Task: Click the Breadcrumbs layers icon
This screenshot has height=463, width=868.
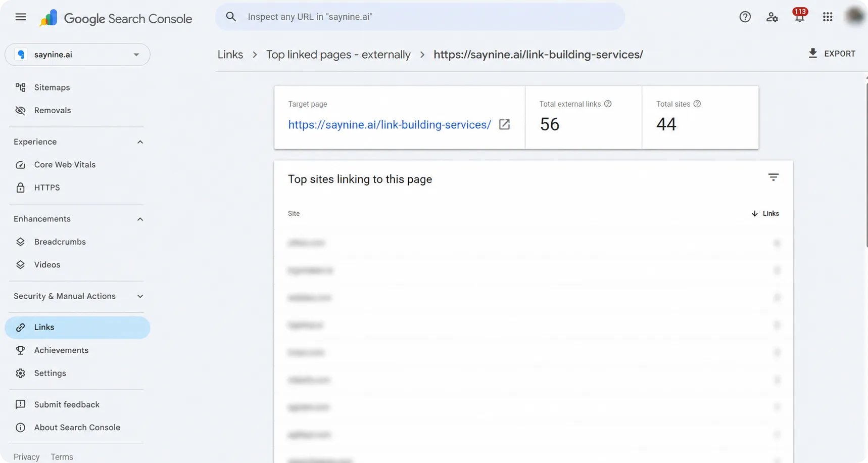Action: [20, 242]
